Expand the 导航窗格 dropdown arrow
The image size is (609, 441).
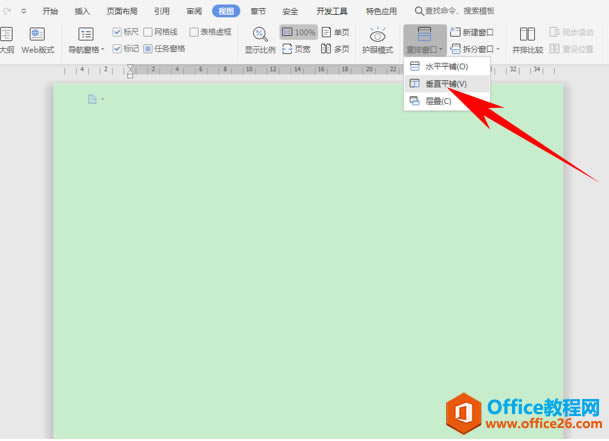click(103, 50)
